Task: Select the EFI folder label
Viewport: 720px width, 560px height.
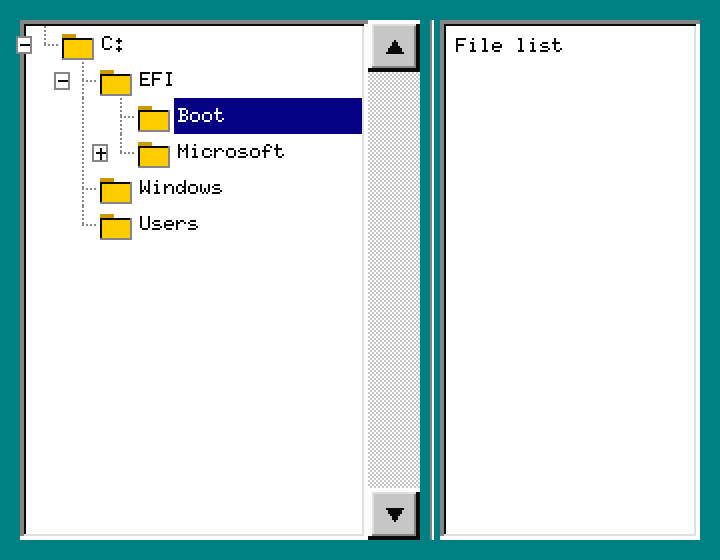Action: 156,80
